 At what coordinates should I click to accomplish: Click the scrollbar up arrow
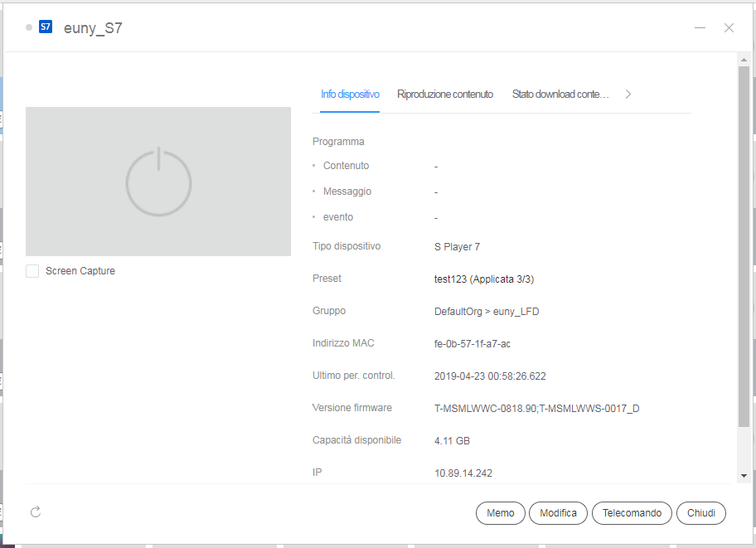744,60
